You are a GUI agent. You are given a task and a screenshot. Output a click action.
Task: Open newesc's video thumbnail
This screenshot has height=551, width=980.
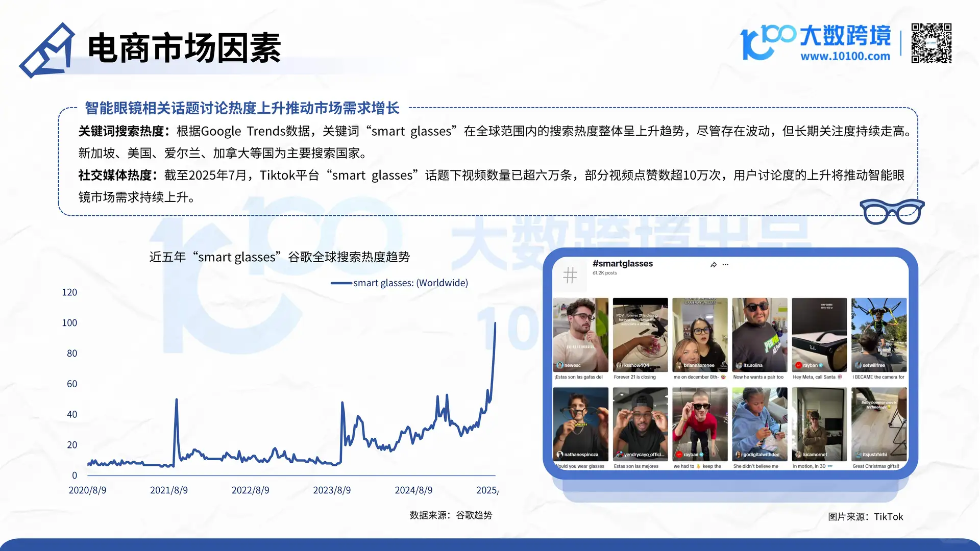[x=581, y=335]
